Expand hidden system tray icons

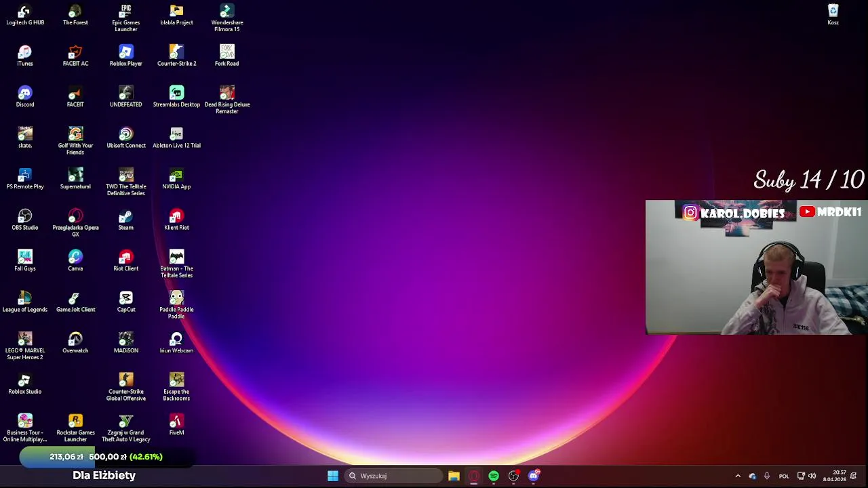738,476
